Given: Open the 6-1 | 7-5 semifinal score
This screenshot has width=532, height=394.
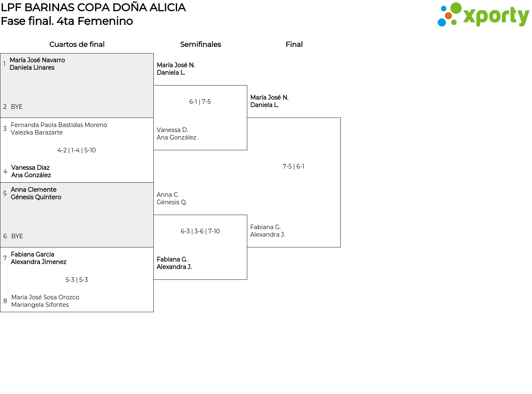Looking at the screenshot, I should (200, 102).
